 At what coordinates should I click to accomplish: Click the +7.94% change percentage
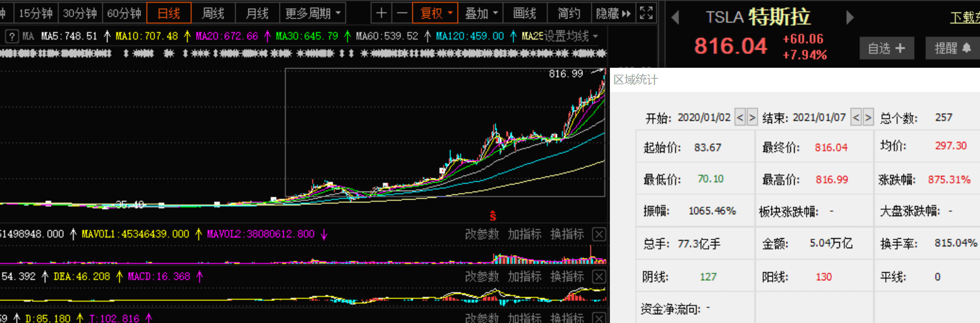point(804,55)
